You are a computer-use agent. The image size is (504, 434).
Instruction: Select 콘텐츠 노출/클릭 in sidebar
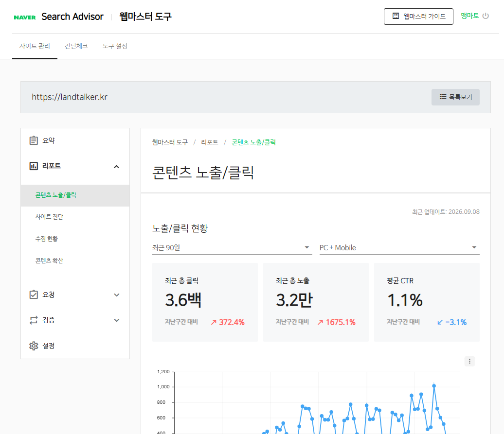click(x=75, y=195)
